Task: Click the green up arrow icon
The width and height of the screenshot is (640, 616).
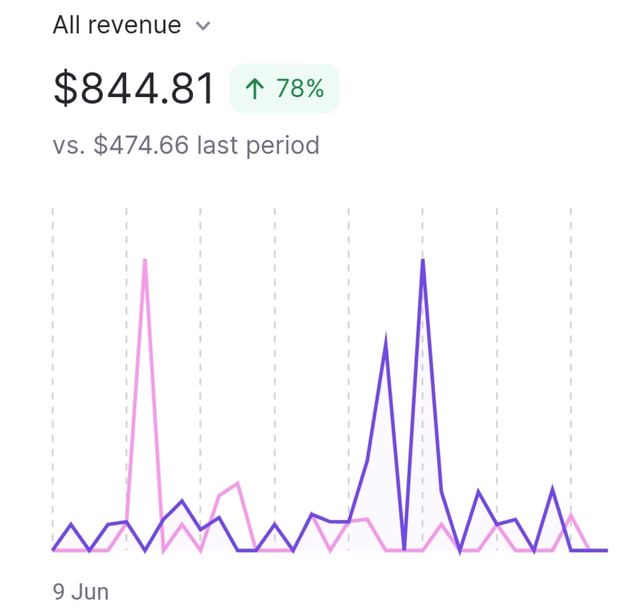Action: point(255,89)
